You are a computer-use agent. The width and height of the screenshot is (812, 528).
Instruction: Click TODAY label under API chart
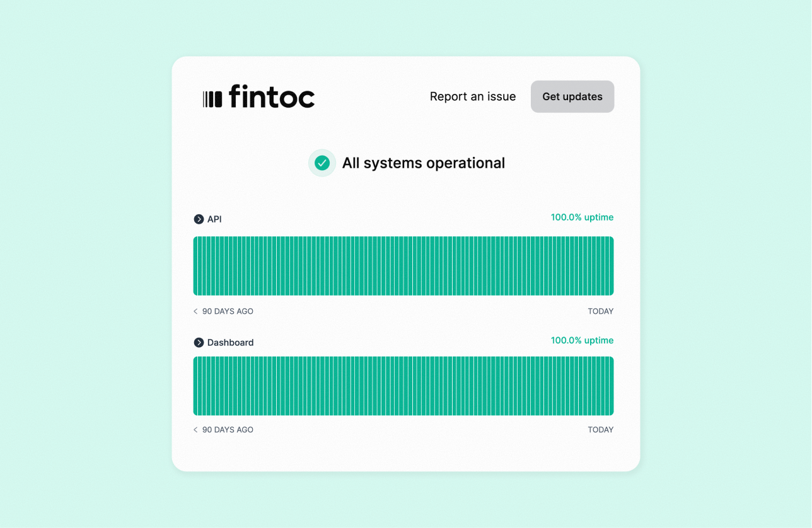(x=601, y=311)
